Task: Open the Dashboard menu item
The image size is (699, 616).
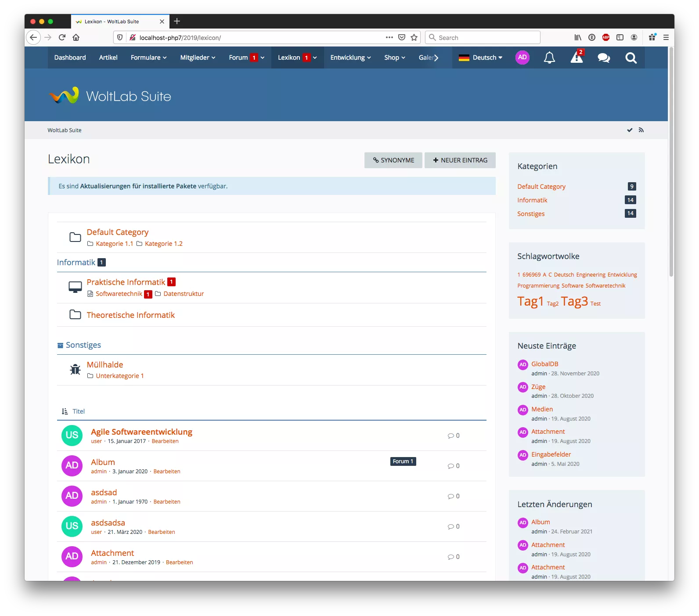Action: [x=70, y=58]
